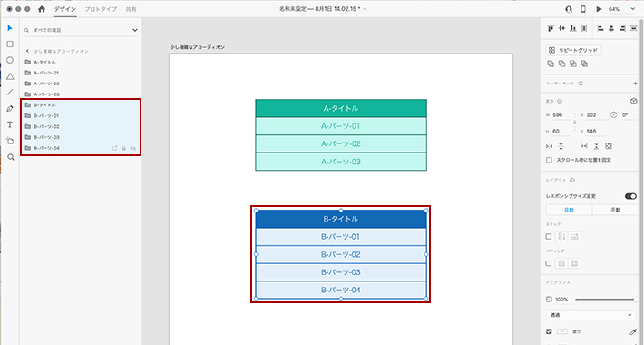Enable 3D transforms cube icon

633,101
